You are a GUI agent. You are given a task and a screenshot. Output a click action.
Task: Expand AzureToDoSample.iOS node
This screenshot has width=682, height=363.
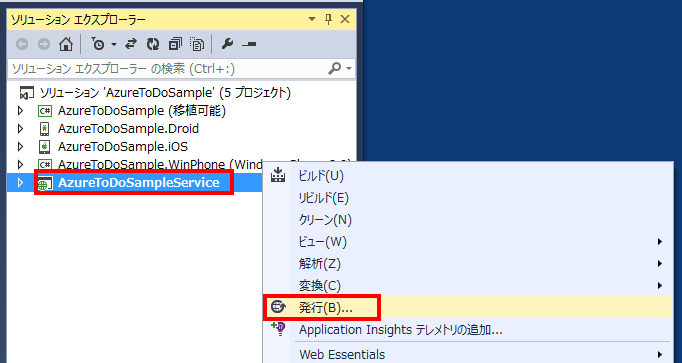pyautogui.click(x=20, y=147)
